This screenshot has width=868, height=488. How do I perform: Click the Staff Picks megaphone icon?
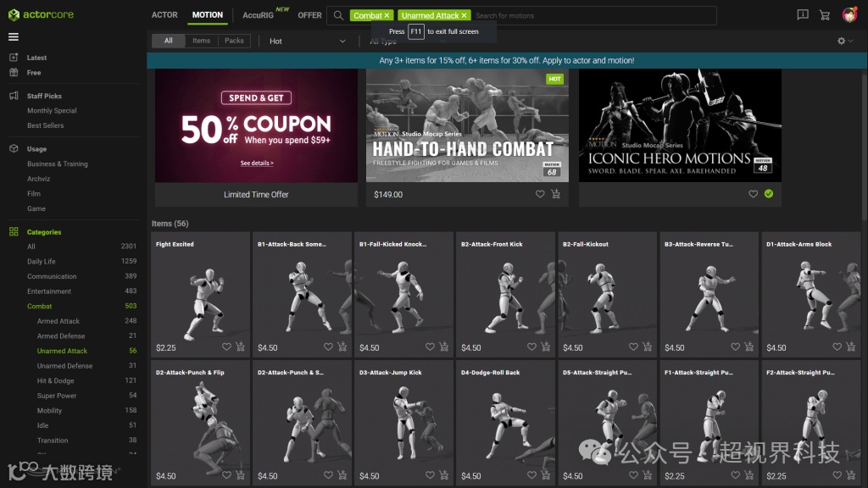(x=14, y=96)
